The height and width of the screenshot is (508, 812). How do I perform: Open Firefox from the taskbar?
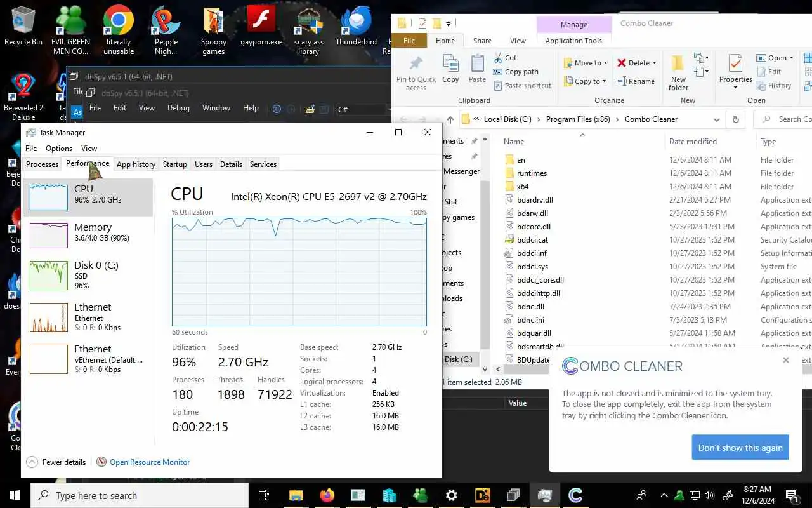coord(327,495)
